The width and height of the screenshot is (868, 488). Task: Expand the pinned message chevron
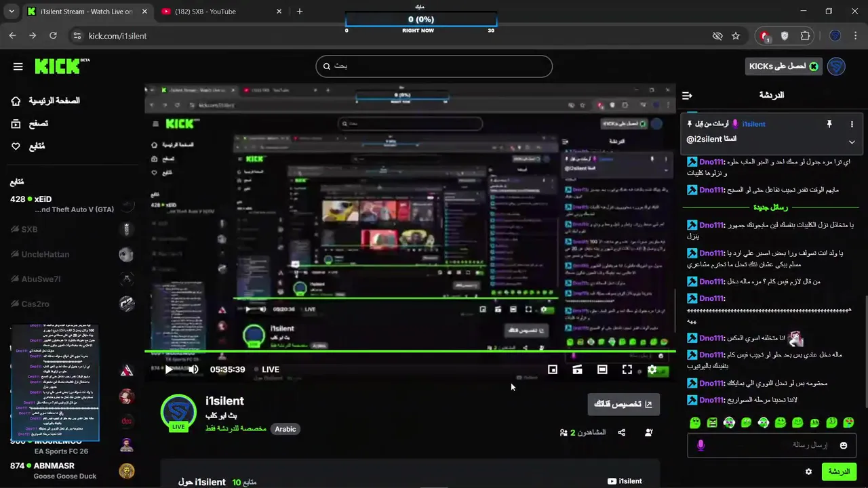[x=852, y=142]
